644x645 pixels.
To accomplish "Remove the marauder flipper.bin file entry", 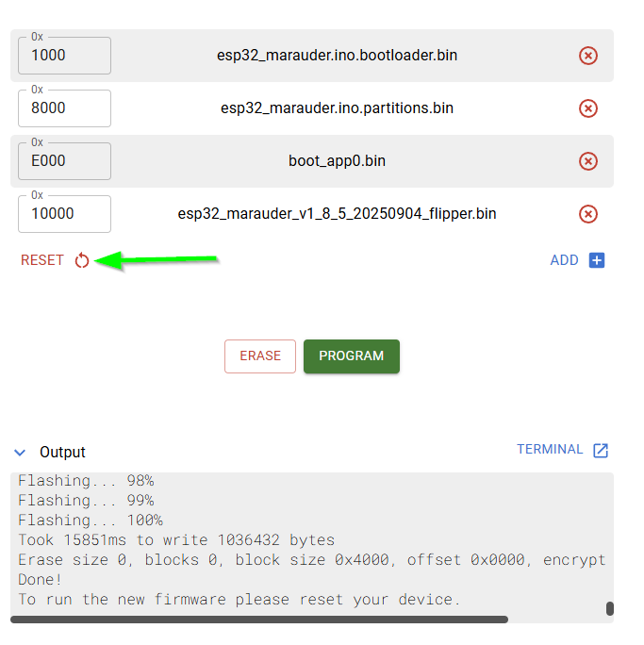I will point(587,214).
